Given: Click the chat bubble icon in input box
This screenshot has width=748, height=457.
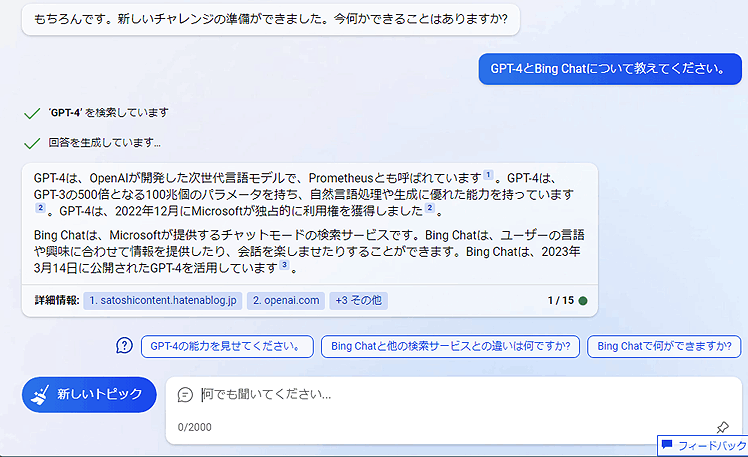Looking at the screenshot, I should click(x=184, y=395).
